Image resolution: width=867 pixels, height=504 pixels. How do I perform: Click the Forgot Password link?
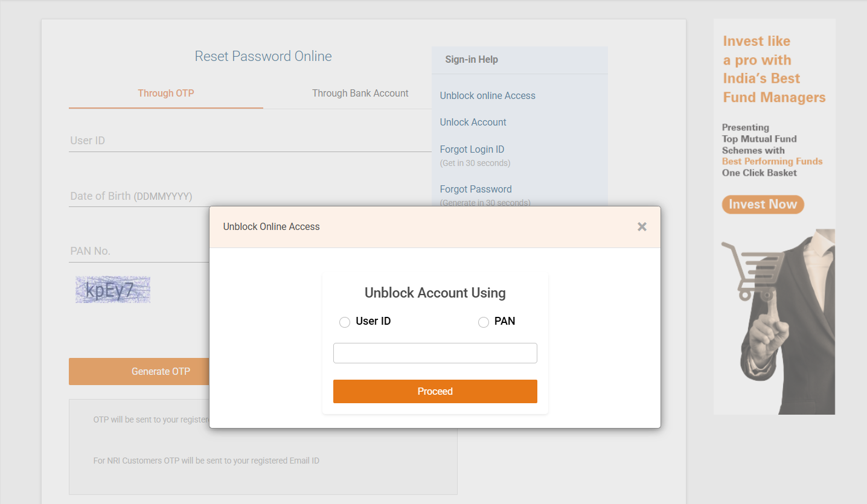[x=475, y=190]
